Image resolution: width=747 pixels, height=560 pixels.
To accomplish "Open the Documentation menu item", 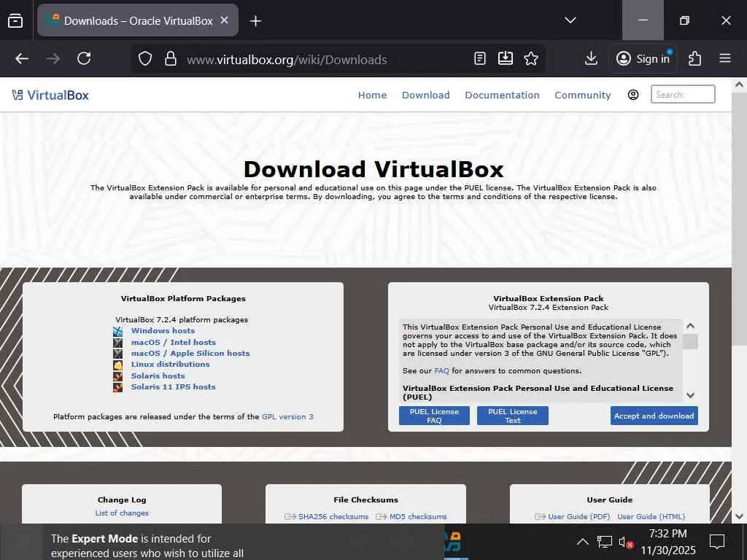I will [502, 96].
